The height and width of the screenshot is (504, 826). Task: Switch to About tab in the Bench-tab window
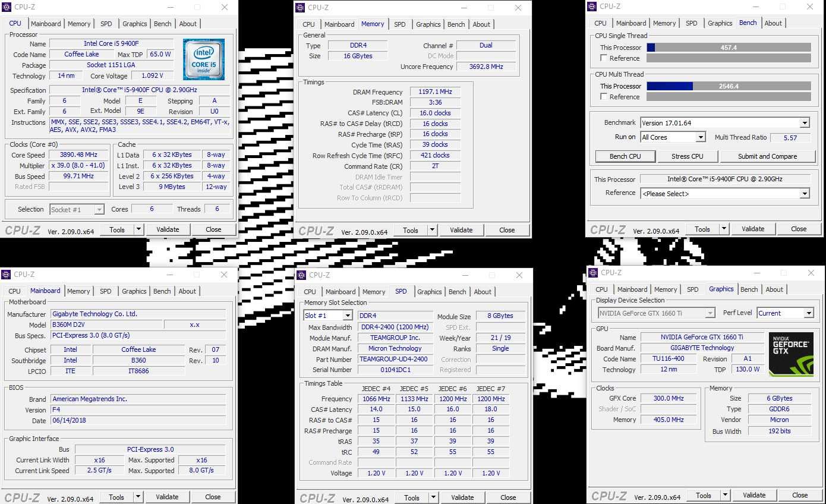[x=773, y=23]
